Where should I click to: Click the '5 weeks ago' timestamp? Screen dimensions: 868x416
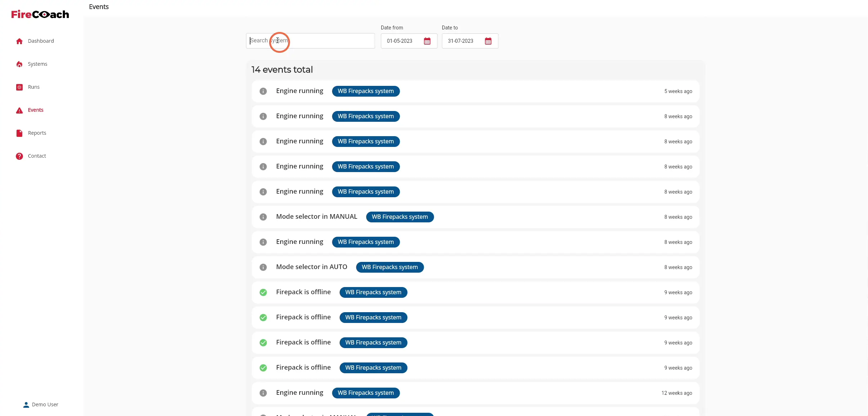(678, 91)
